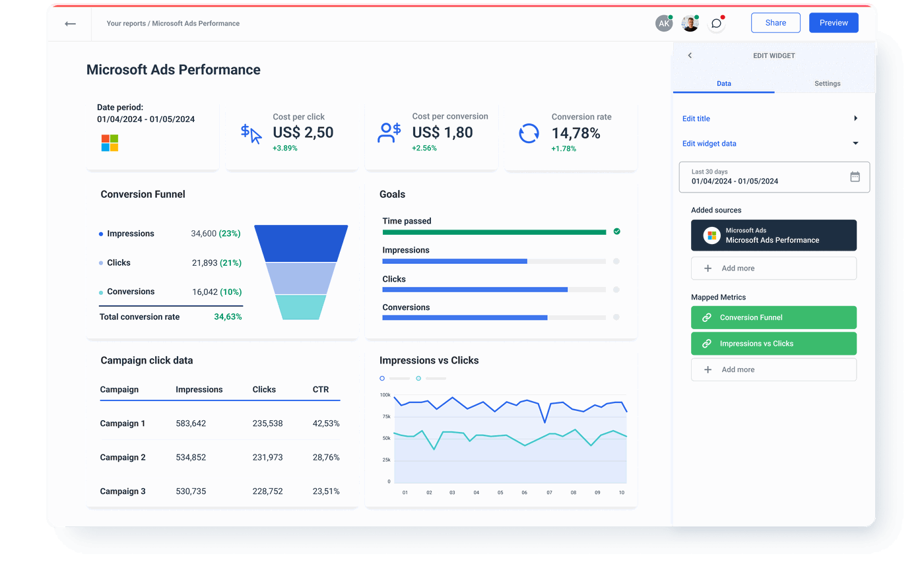Click the green checkmark on the Time passed goal
This screenshot has height=562, width=924.
pos(617,232)
